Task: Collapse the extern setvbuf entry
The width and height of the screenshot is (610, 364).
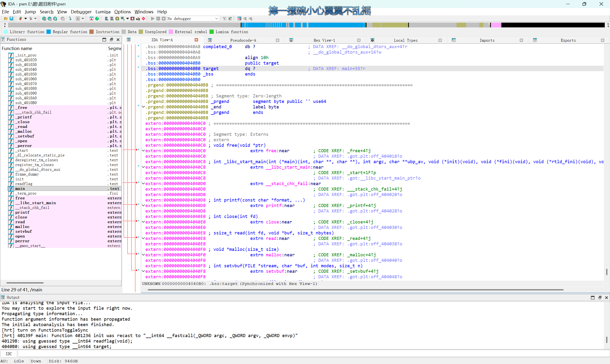Action: (x=143, y=271)
